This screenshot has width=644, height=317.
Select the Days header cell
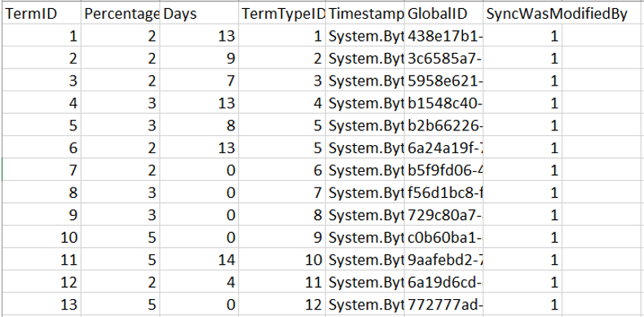[x=199, y=14]
